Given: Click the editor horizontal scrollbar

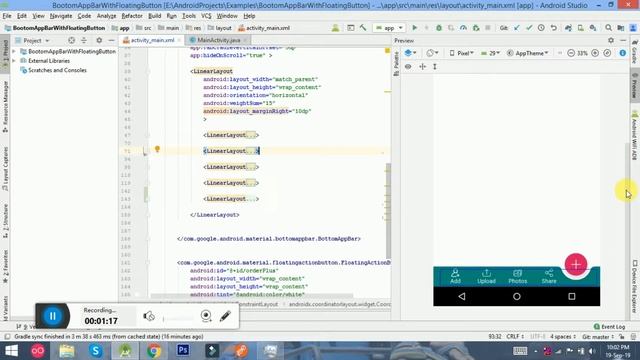Looking at the screenshot, I should point(251,296).
